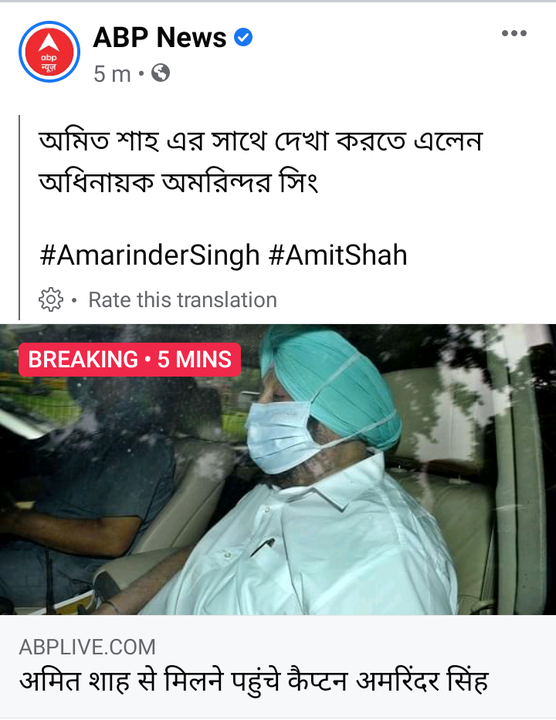Image resolution: width=556 pixels, height=720 pixels.
Task: Open translation settings gear icon
Action: [51, 300]
